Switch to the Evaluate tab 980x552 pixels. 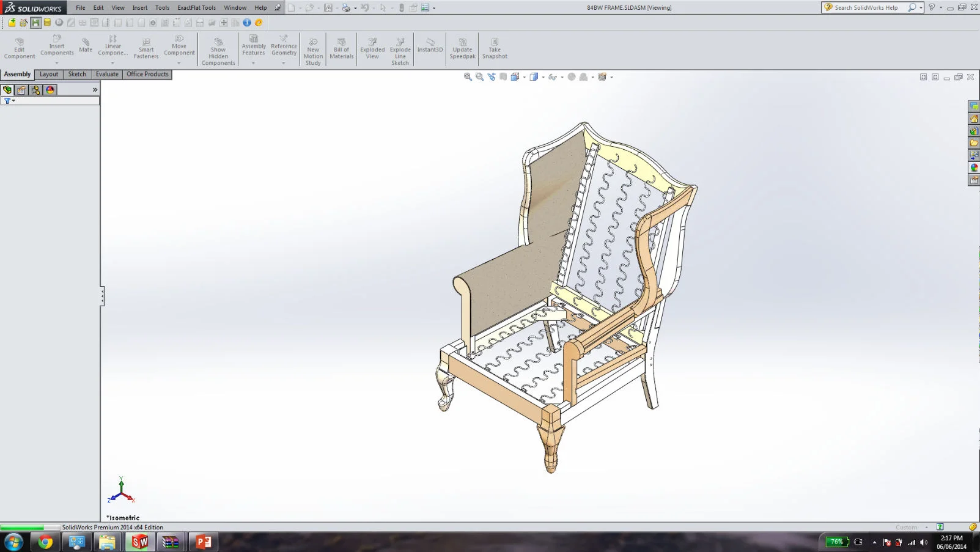pos(106,74)
